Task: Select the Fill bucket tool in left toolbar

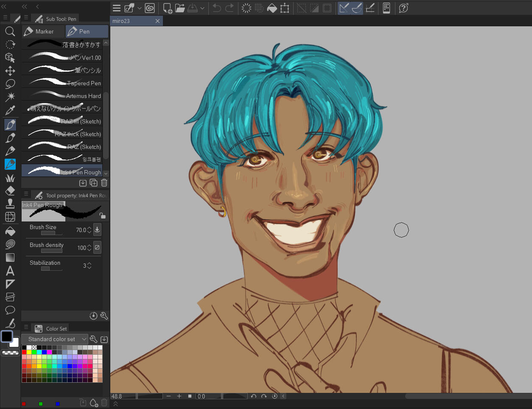Action: coord(10,231)
